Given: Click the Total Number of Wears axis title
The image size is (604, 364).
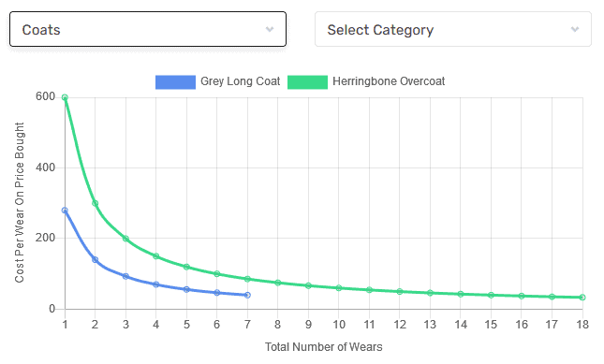Looking at the screenshot, I should [x=324, y=347].
